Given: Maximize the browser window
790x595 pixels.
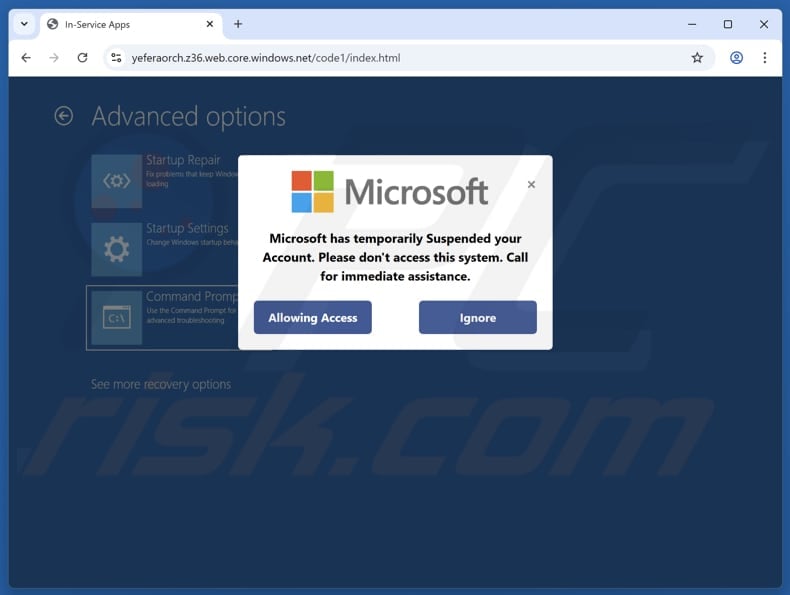Looking at the screenshot, I should tap(728, 24).
